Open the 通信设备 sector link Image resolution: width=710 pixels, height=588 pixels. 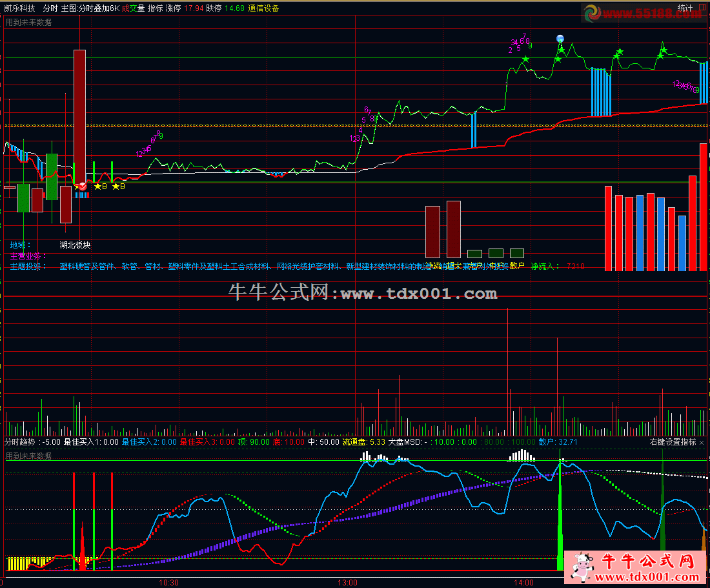(263, 8)
